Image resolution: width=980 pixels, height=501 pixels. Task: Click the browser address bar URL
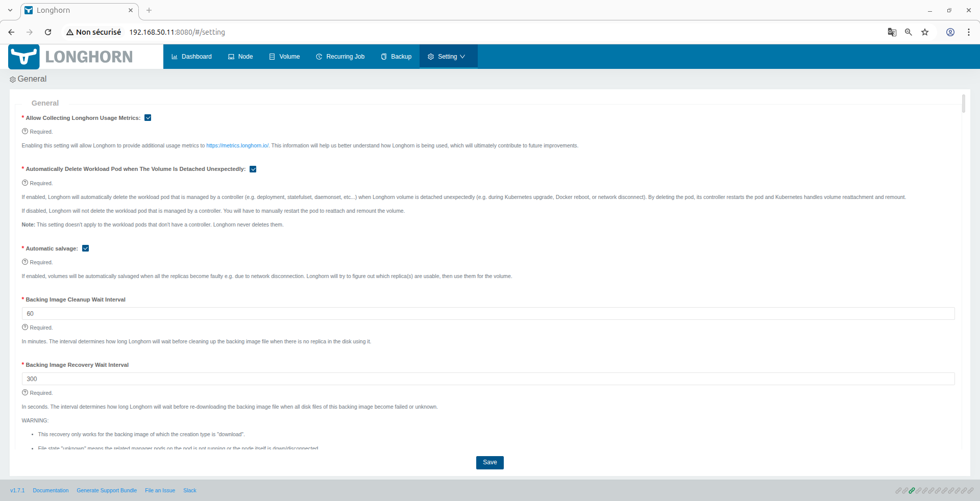(x=177, y=32)
